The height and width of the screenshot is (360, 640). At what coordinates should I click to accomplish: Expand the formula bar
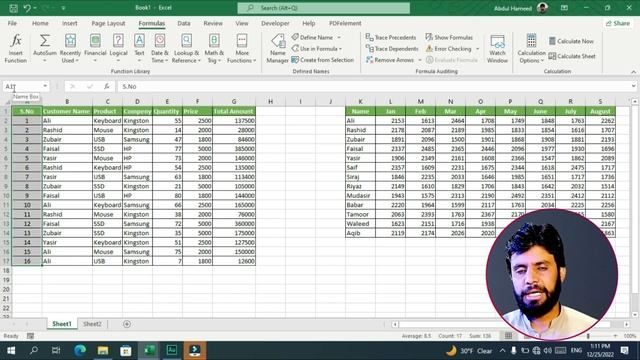[633, 87]
